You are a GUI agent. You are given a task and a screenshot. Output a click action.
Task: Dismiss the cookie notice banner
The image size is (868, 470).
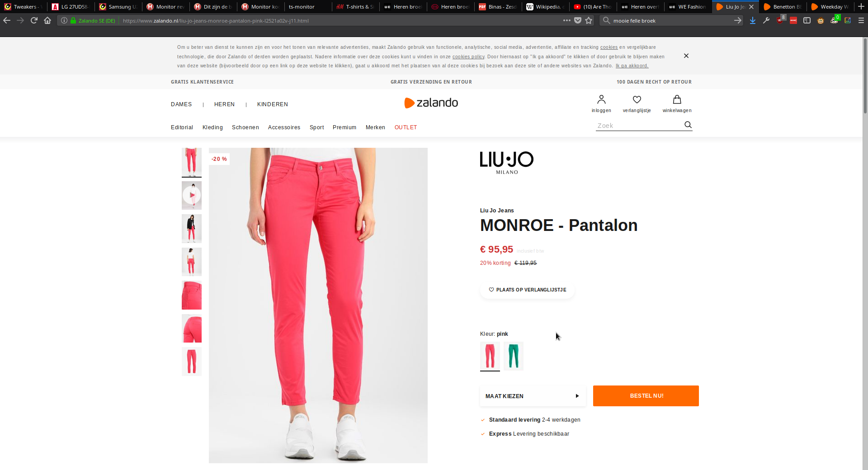(x=686, y=56)
